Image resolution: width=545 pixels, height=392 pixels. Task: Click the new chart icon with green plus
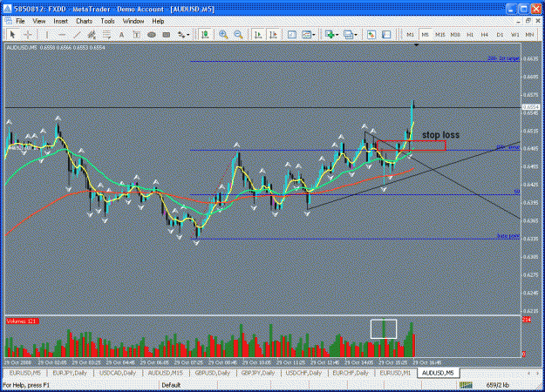pos(329,34)
